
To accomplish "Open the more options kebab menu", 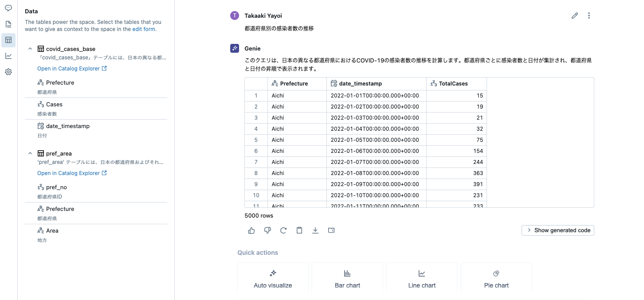I will 589,15.
